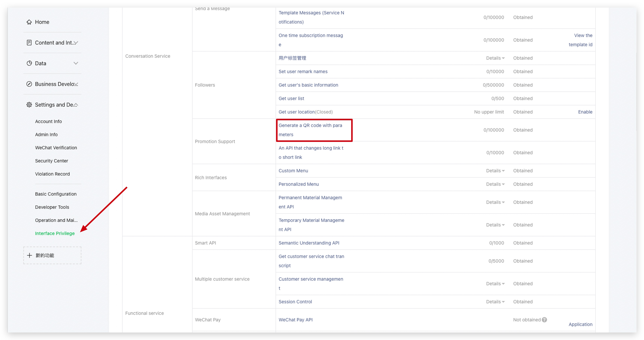Collapse the Settings and Development section chevron

tap(76, 105)
